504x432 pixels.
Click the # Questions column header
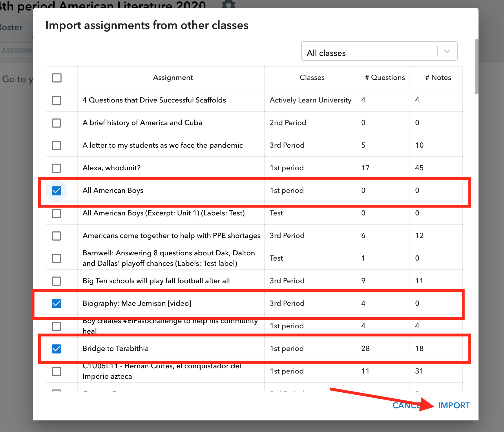click(385, 78)
